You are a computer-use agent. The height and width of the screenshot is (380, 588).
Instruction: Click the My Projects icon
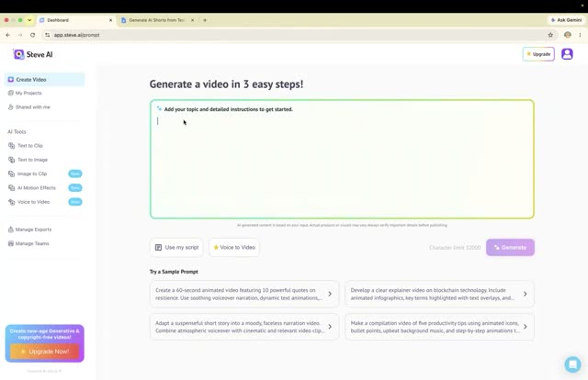10,93
